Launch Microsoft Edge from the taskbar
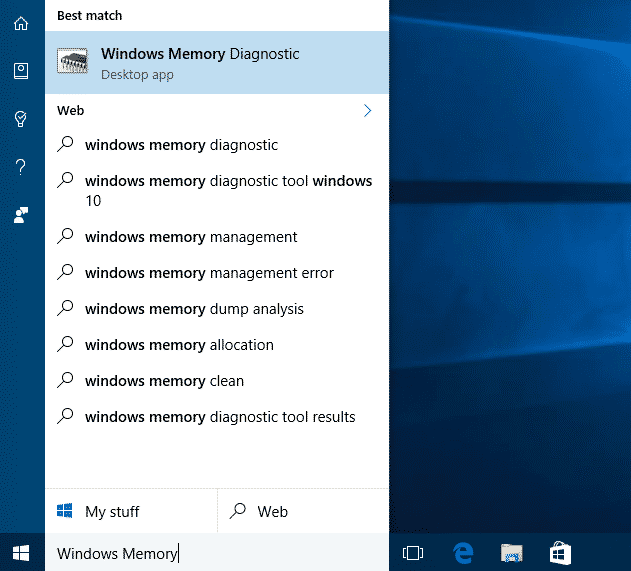This screenshot has width=631, height=571. pos(463,553)
